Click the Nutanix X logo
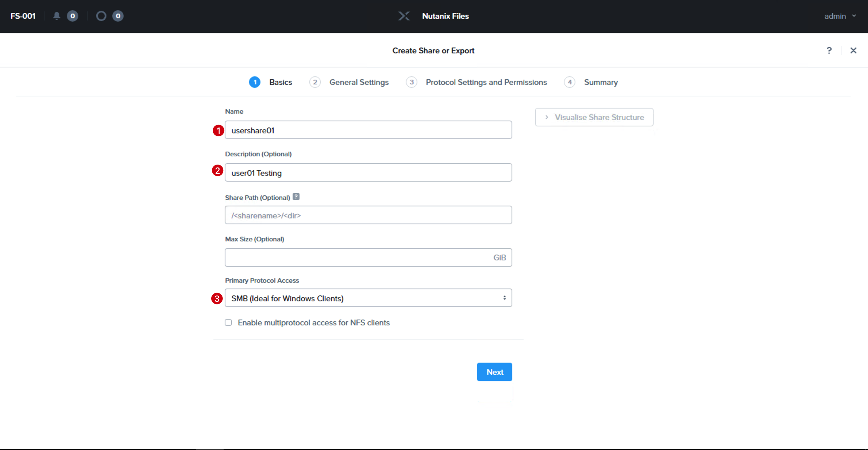Viewport: 868px width, 450px height. point(404,16)
